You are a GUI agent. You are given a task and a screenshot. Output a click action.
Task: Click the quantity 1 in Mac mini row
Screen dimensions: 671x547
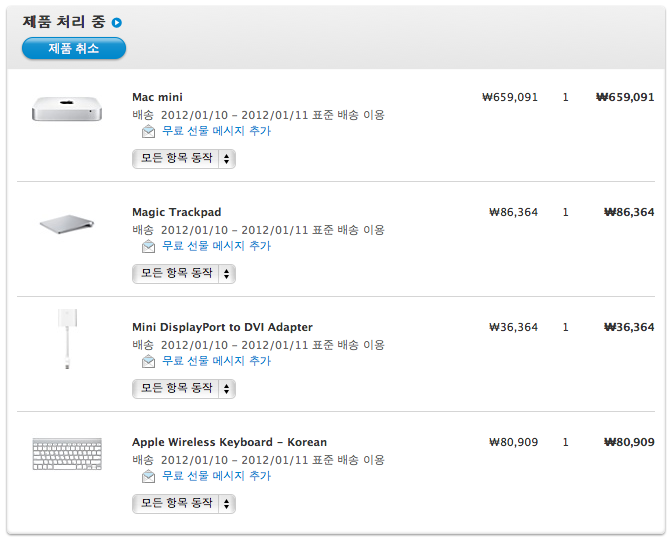coord(565,98)
